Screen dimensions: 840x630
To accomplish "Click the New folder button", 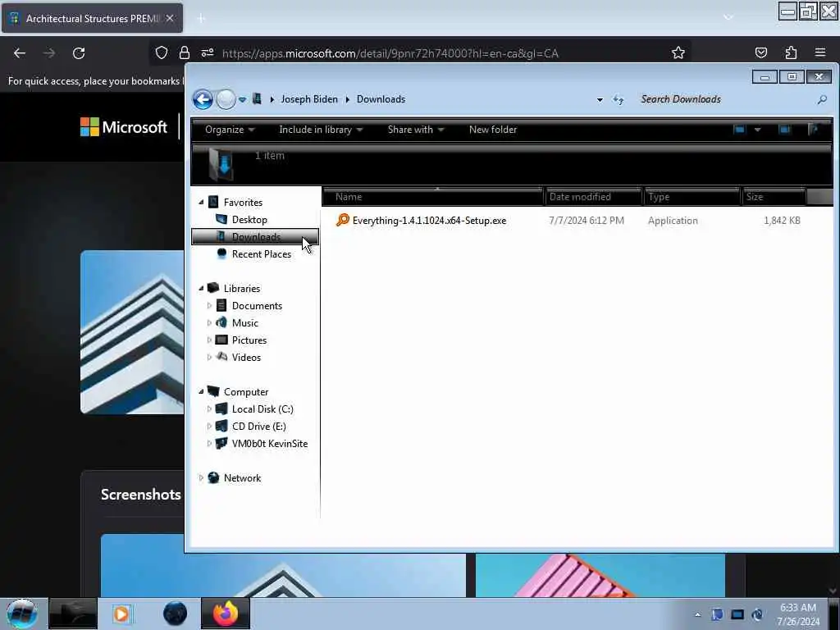I will point(493,130).
